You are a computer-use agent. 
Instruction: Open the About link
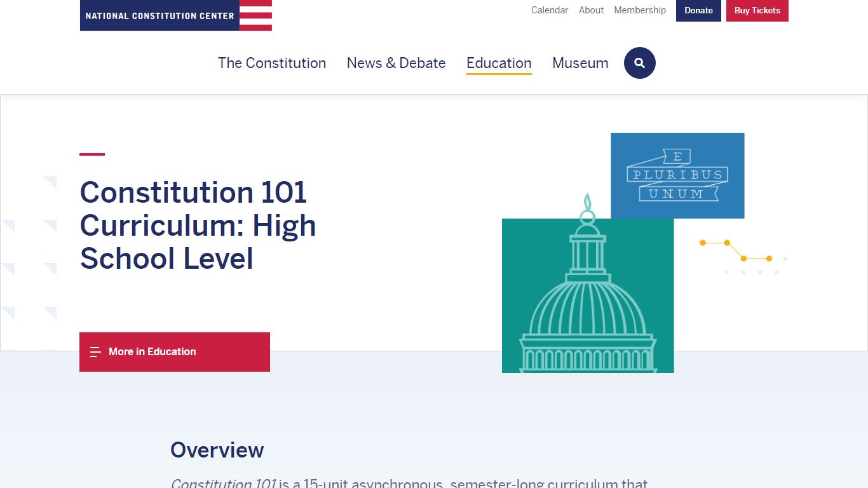[591, 10]
